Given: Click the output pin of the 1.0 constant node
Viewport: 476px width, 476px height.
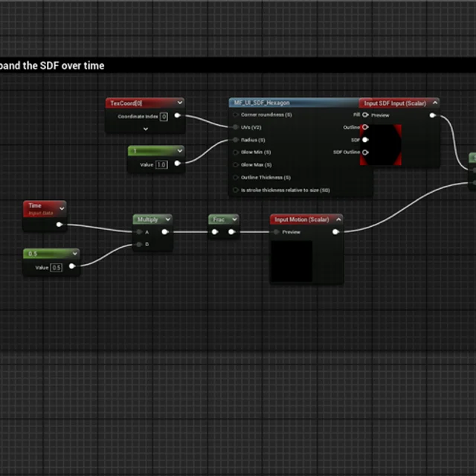Looking at the screenshot, I should 178,164.
